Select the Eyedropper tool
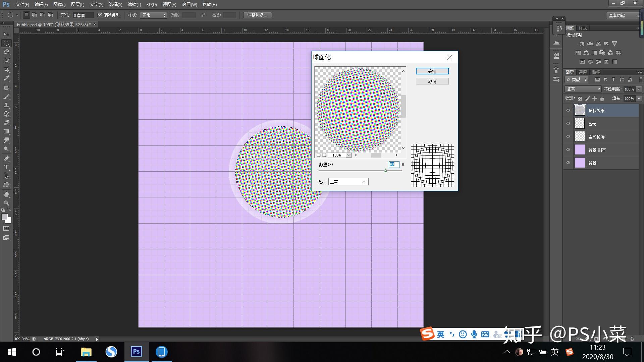This screenshot has width=644, height=362. (x=6, y=78)
